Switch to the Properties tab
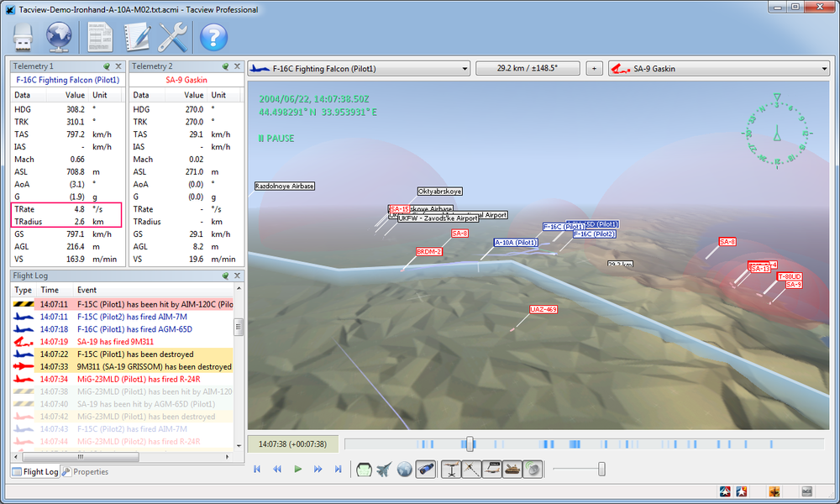This screenshot has width=840, height=504. tap(85, 472)
